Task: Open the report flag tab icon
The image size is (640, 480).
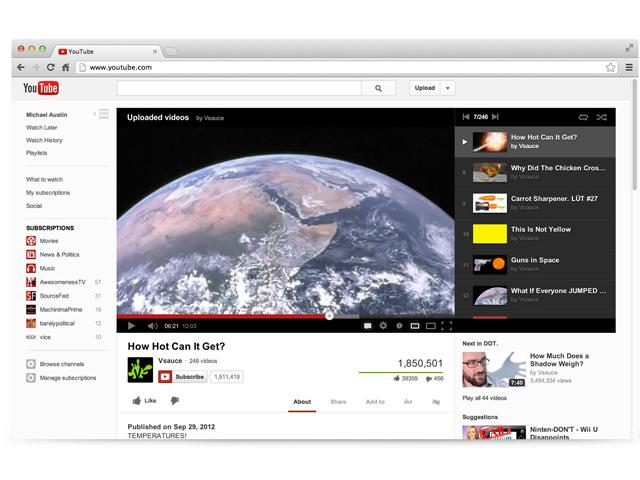Action: click(x=436, y=402)
